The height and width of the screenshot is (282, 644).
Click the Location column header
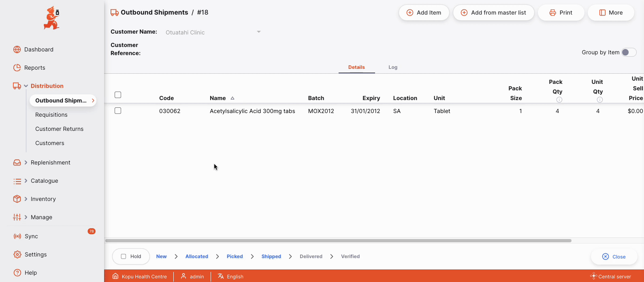(405, 98)
